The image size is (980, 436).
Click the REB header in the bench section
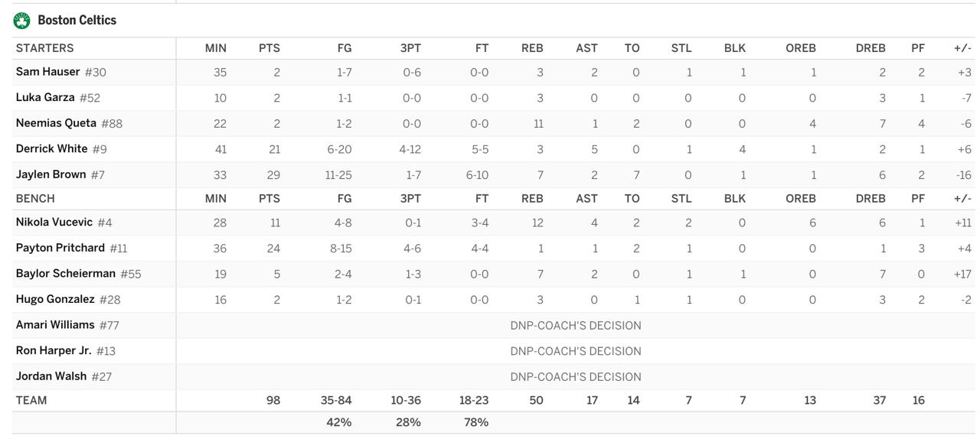pyautogui.click(x=532, y=199)
